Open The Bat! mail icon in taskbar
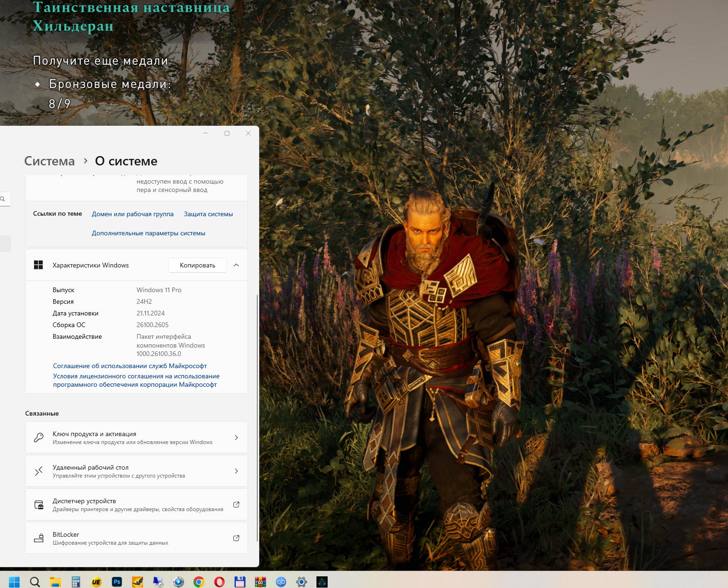This screenshot has height=588, width=728. click(x=137, y=582)
